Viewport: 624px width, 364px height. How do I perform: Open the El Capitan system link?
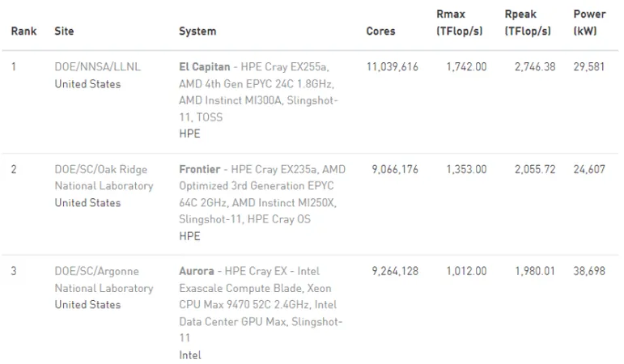tap(205, 67)
